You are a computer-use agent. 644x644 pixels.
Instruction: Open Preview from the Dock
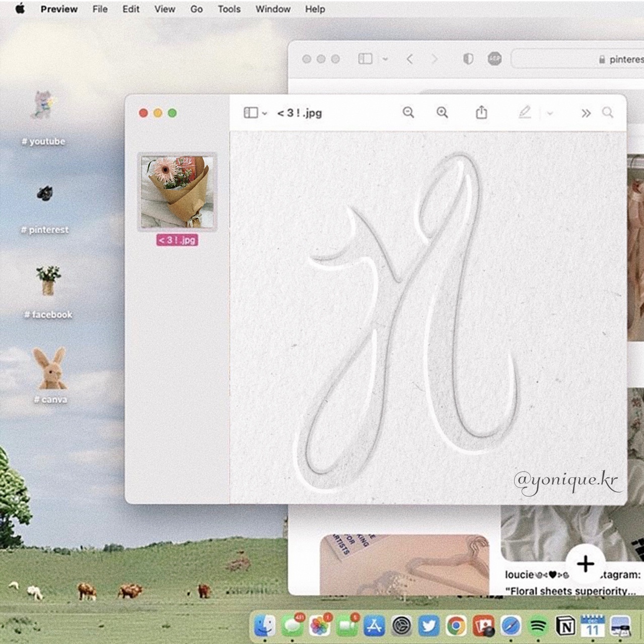620,626
